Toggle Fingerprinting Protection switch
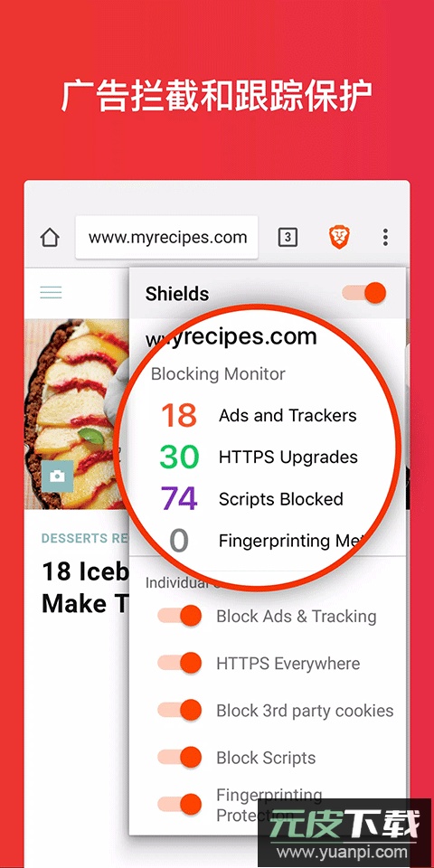The height and width of the screenshot is (868, 434). tap(179, 805)
